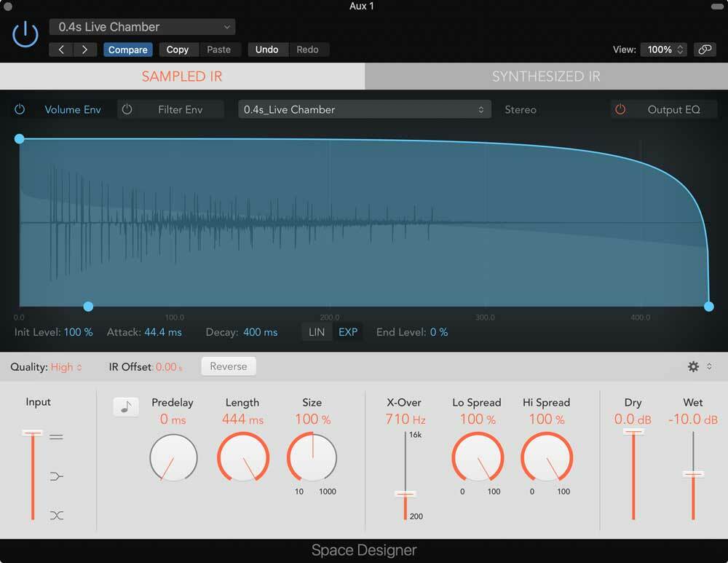This screenshot has width=728, height=563.
Task: Open the 0.4s_Live Chamber IR file menu
Action: coord(364,109)
